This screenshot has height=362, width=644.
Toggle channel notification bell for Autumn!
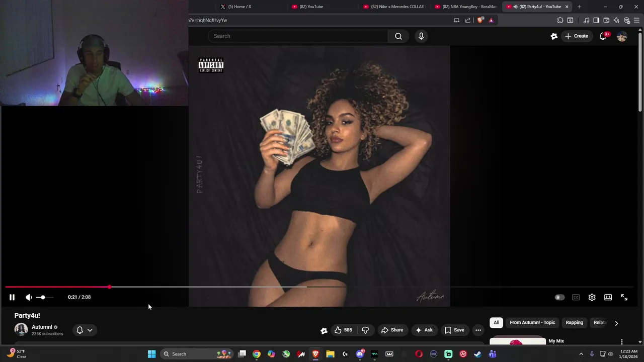coord(79,330)
